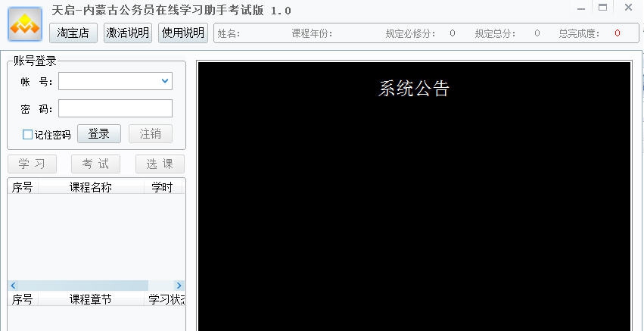
Task: Click the 规定总分 label
Action: [x=495, y=34]
